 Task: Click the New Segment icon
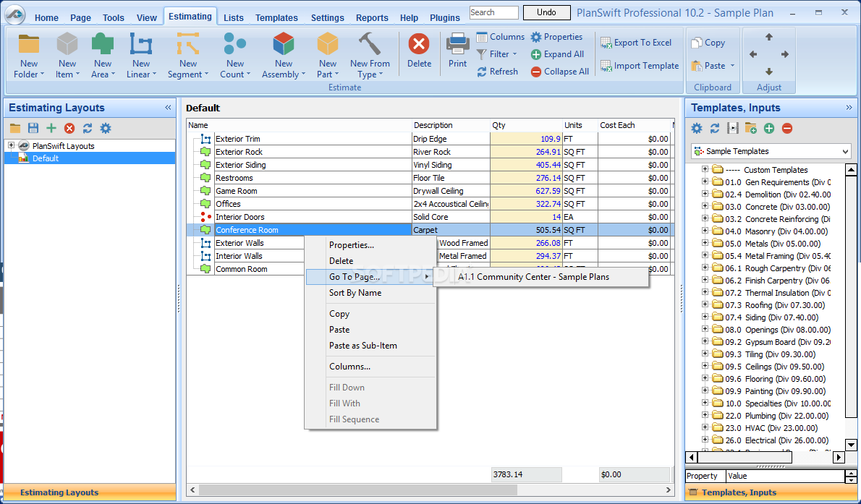[188, 44]
